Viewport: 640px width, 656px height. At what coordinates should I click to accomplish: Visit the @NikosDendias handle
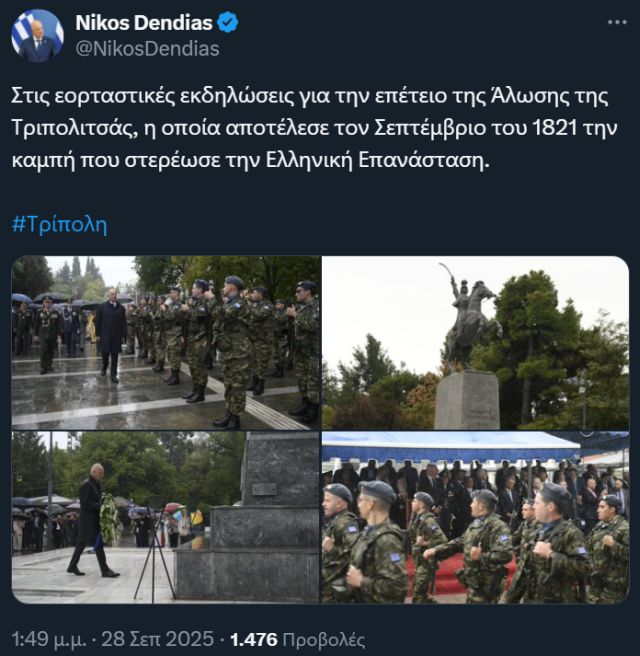pyautogui.click(x=147, y=49)
